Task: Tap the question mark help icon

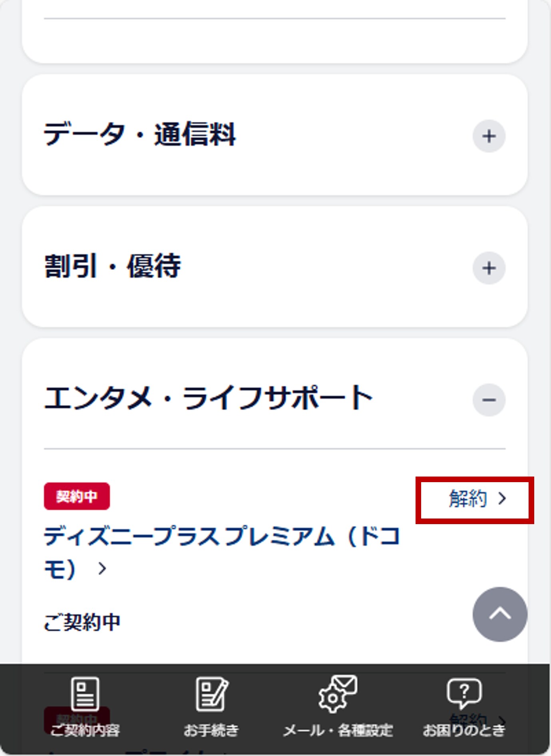Action: pos(464,693)
